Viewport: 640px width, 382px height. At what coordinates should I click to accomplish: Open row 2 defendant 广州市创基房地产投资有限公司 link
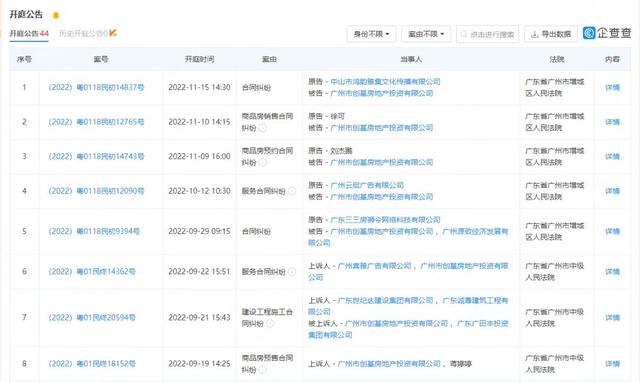pos(382,128)
